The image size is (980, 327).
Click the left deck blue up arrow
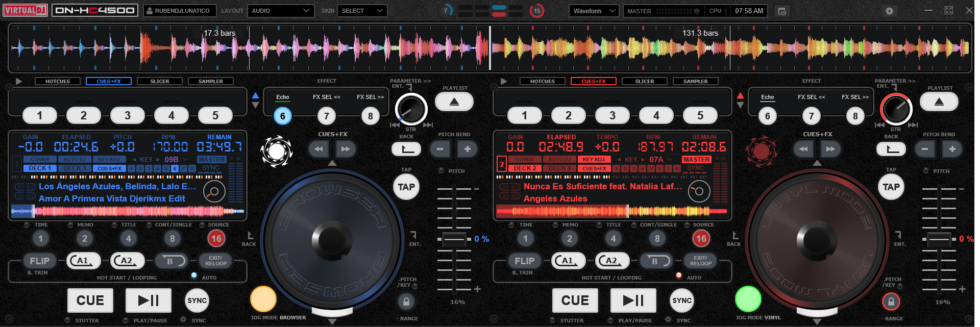click(x=255, y=95)
